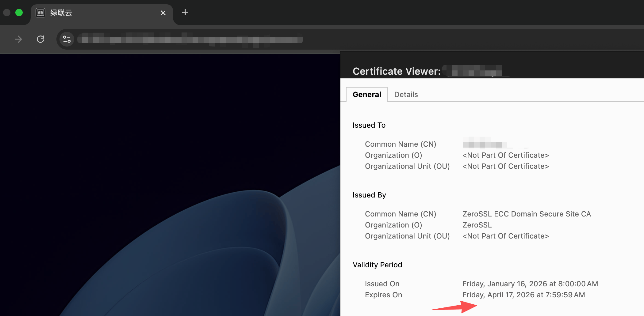
Task: Click the green fullscreen window button
Action: coord(19,13)
